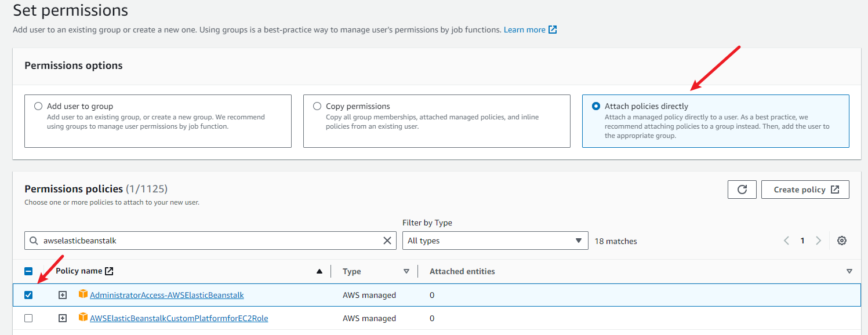868x335 pixels.
Task: Expand the AdministratorAccess-AWSElasticBeanstalk policy details
Action: tap(63, 295)
